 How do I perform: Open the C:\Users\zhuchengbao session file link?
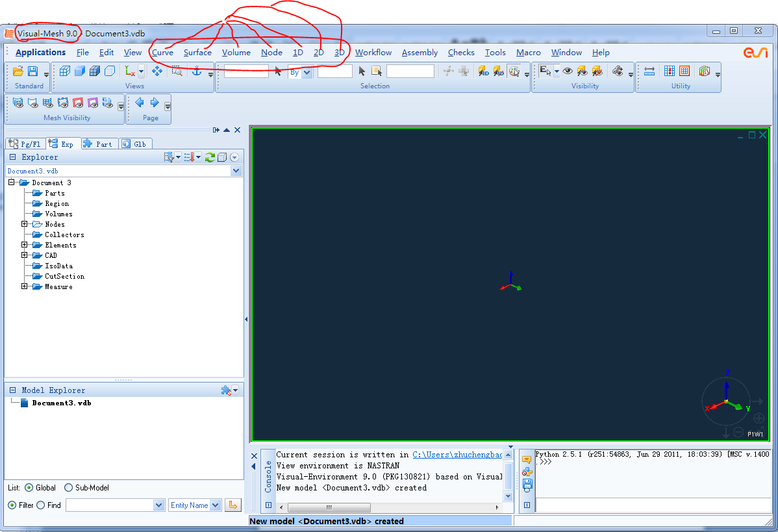tap(457, 455)
